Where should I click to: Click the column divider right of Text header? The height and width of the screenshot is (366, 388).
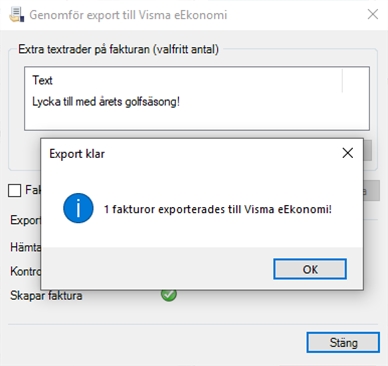coord(342,80)
